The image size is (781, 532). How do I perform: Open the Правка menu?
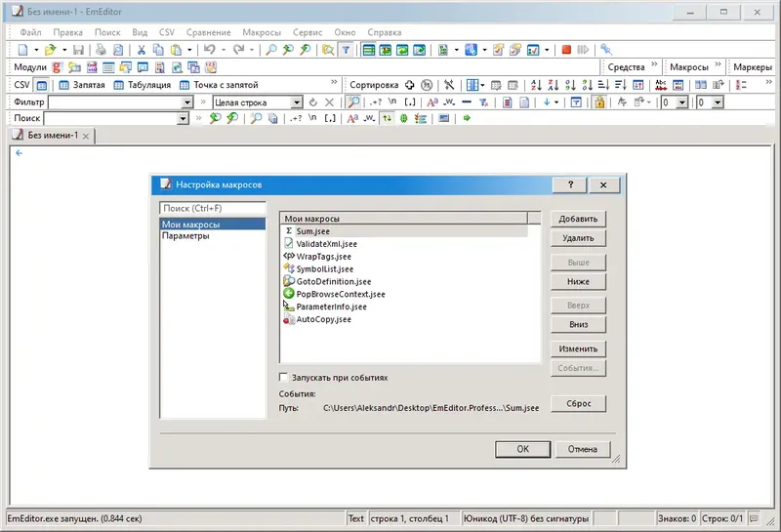(67, 32)
